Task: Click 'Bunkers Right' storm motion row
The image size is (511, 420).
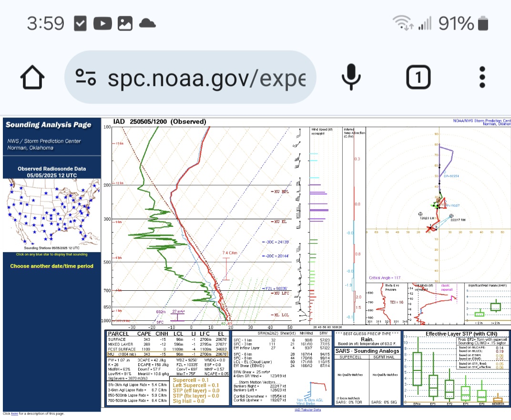Action: (x=260, y=386)
